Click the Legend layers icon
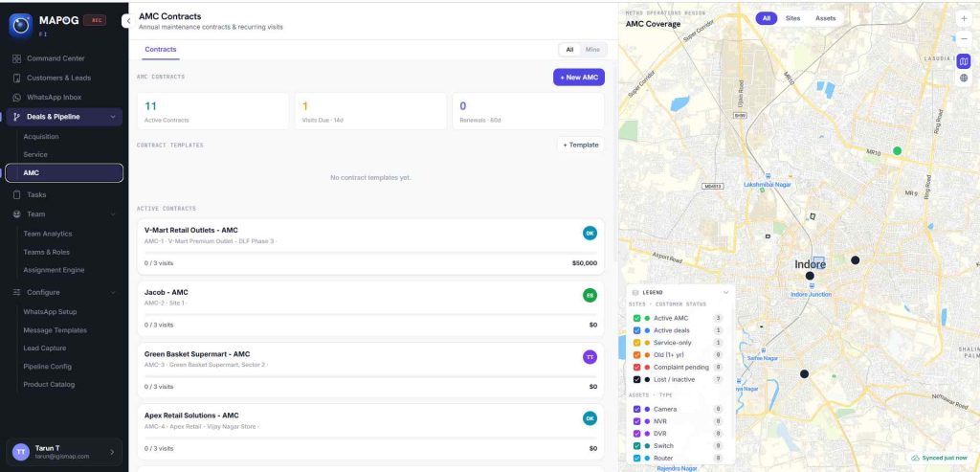Viewport: 980px width, 472px height. tap(635, 293)
